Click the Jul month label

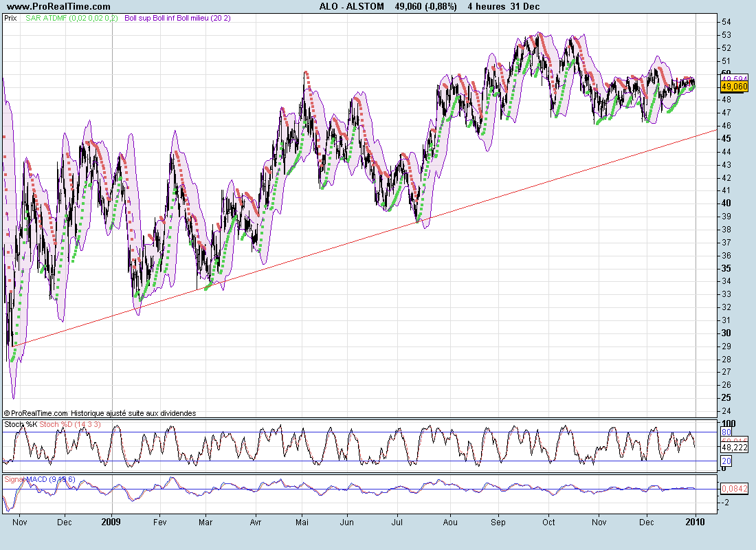coord(397,522)
